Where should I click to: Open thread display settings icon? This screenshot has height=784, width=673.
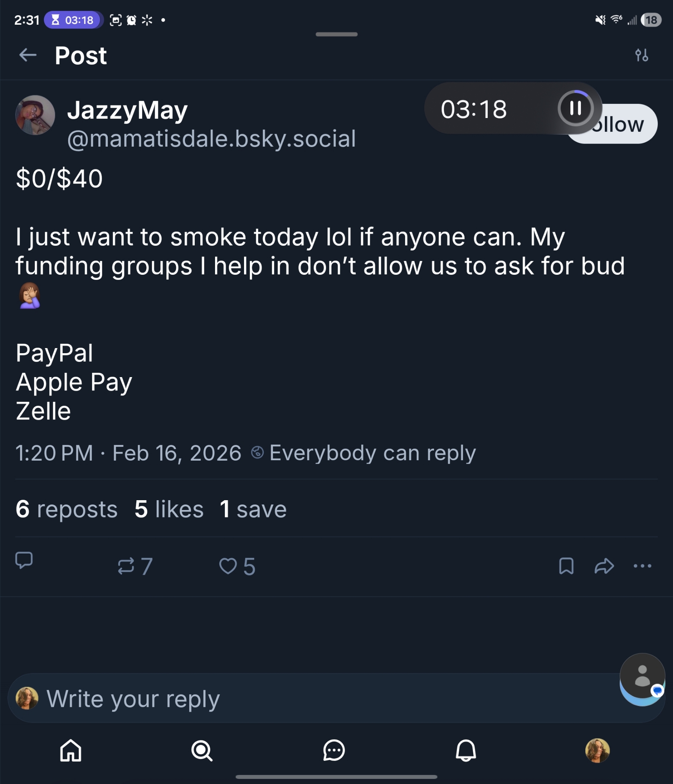click(642, 55)
